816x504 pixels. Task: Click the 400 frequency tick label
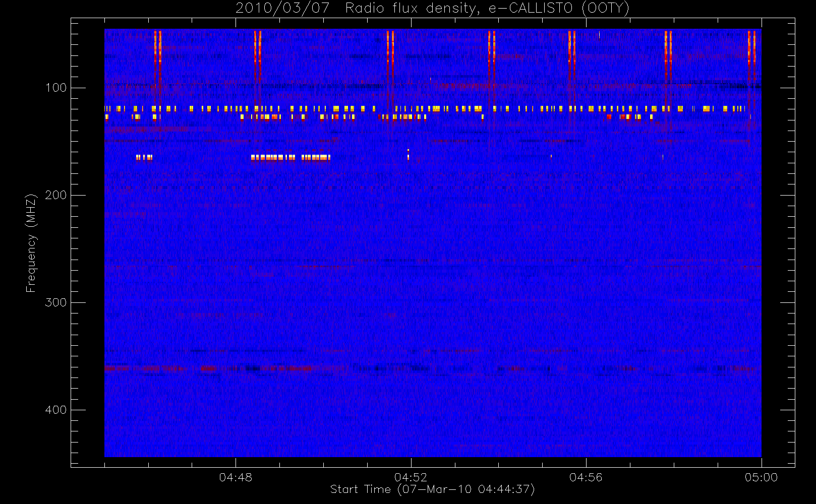click(55, 410)
